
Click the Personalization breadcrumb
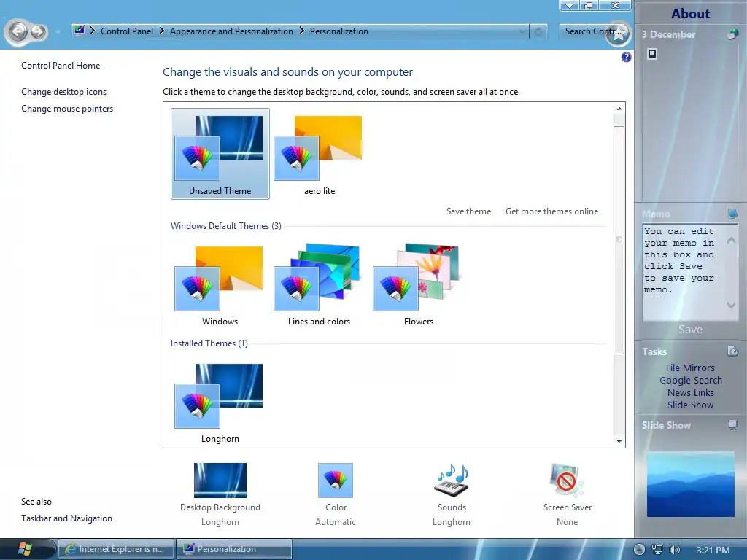point(338,31)
